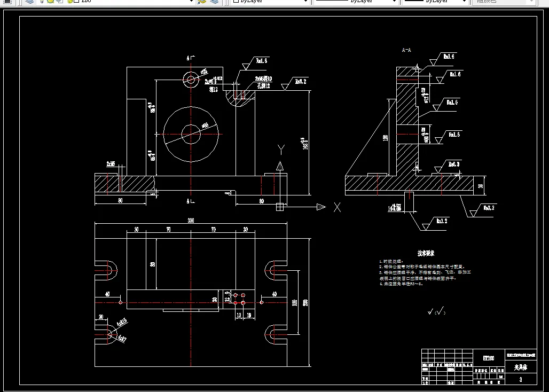Select the A-A section view label

(x=406, y=50)
